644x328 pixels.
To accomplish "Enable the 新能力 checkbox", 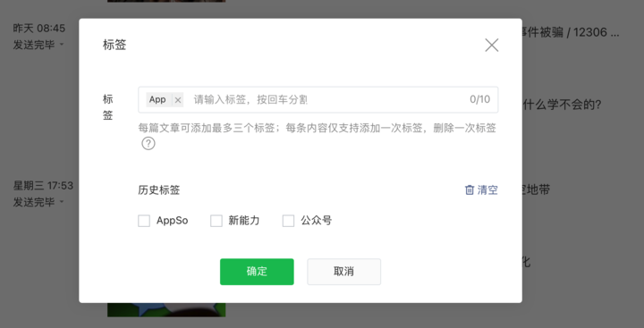I will (x=216, y=221).
